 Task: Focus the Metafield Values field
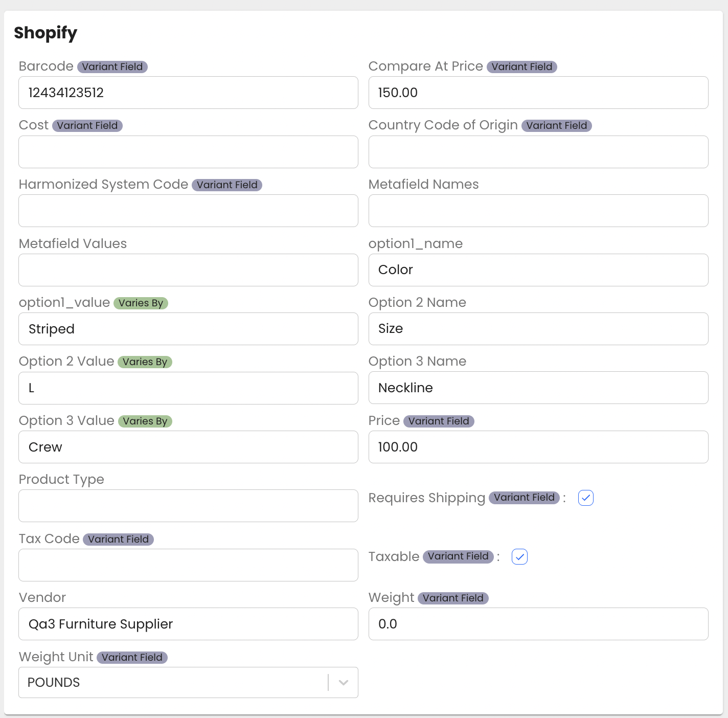point(188,270)
